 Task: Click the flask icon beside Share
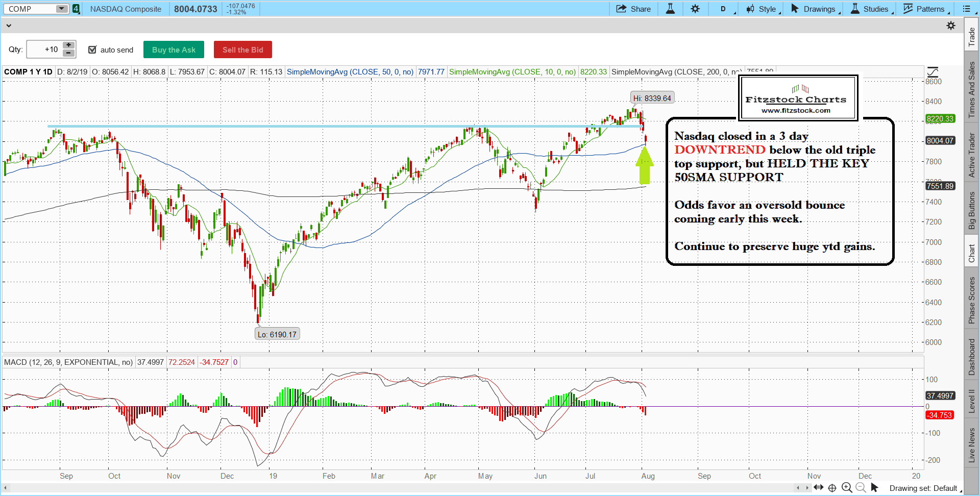tap(670, 9)
